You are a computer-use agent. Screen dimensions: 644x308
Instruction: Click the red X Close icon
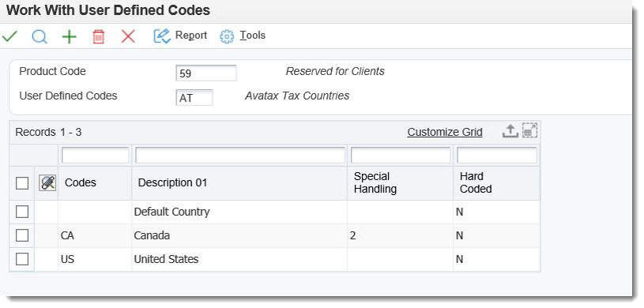pyautogui.click(x=128, y=36)
